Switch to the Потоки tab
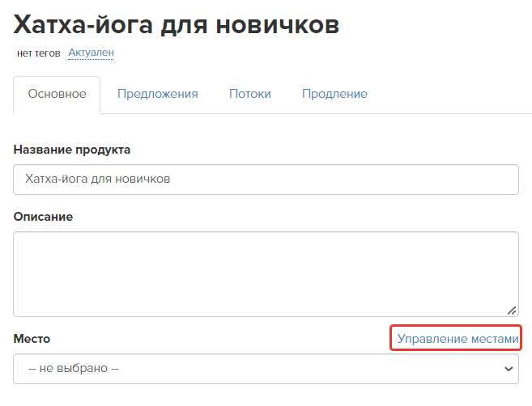This screenshot has width=532, height=406. coord(250,94)
